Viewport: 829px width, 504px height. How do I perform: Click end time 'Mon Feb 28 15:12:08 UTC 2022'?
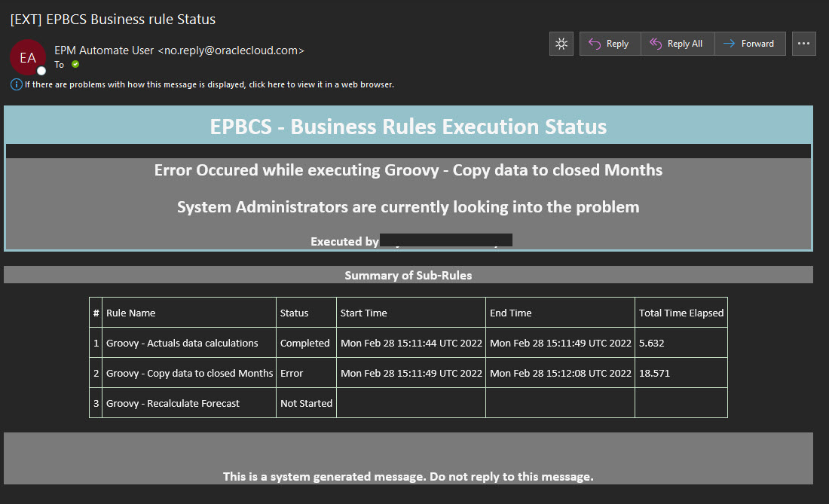pyautogui.click(x=561, y=373)
